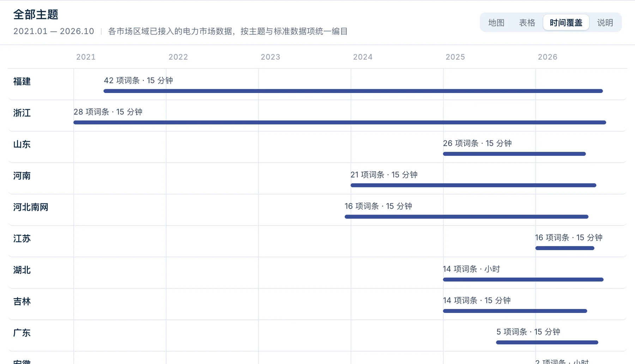The width and height of the screenshot is (635, 364).
Task: Click the 2023 year axis label
Action: (x=271, y=57)
